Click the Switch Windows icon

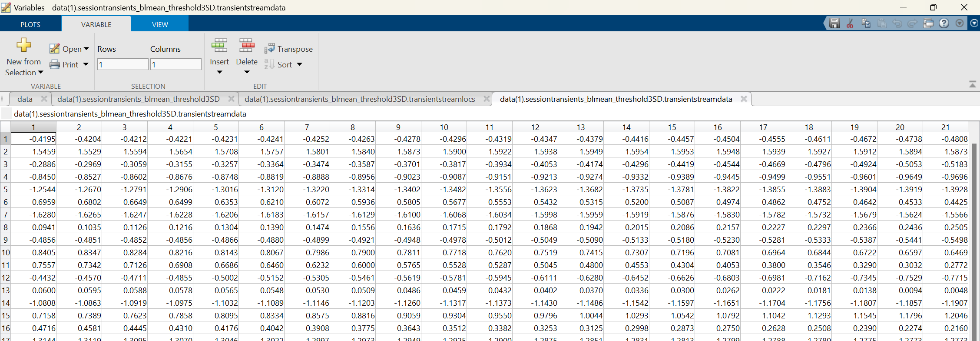[x=928, y=23]
